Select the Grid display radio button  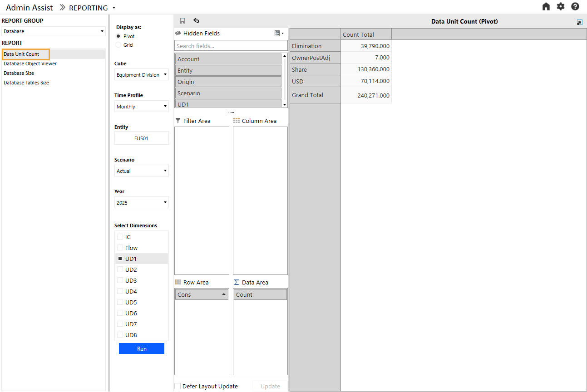click(x=118, y=45)
